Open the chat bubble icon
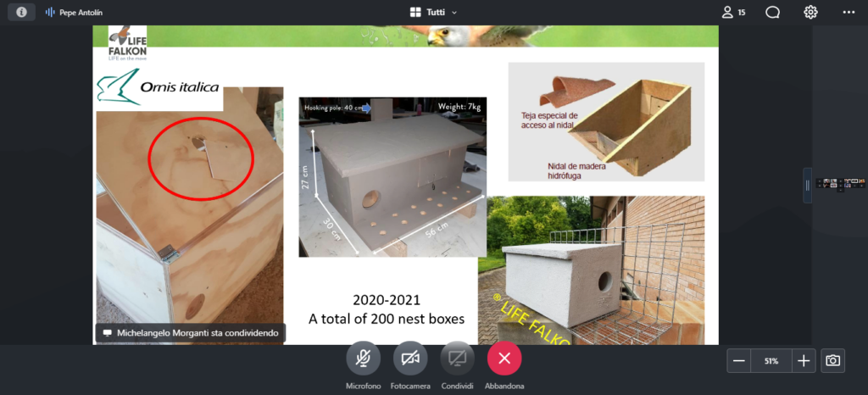This screenshot has height=395, width=868. [x=773, y=12]
